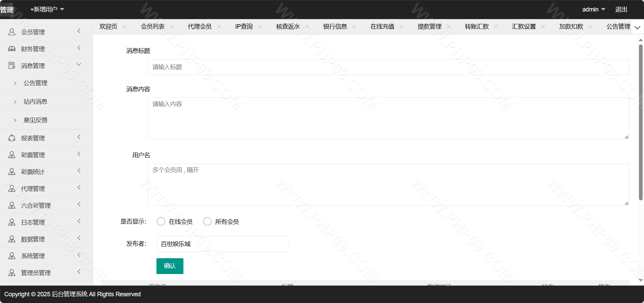Switch to the 银行信息 tab
This screenshot has width=644, height=303.
point(335,27)
